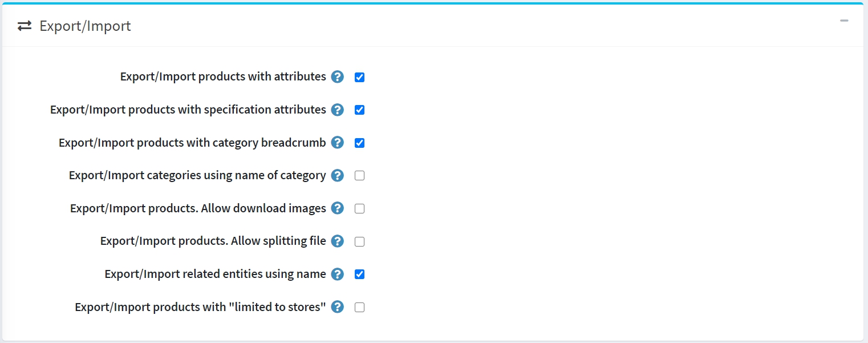Disable products with specification attributes checkbox
868x343 pixels.
click(359, 110)
